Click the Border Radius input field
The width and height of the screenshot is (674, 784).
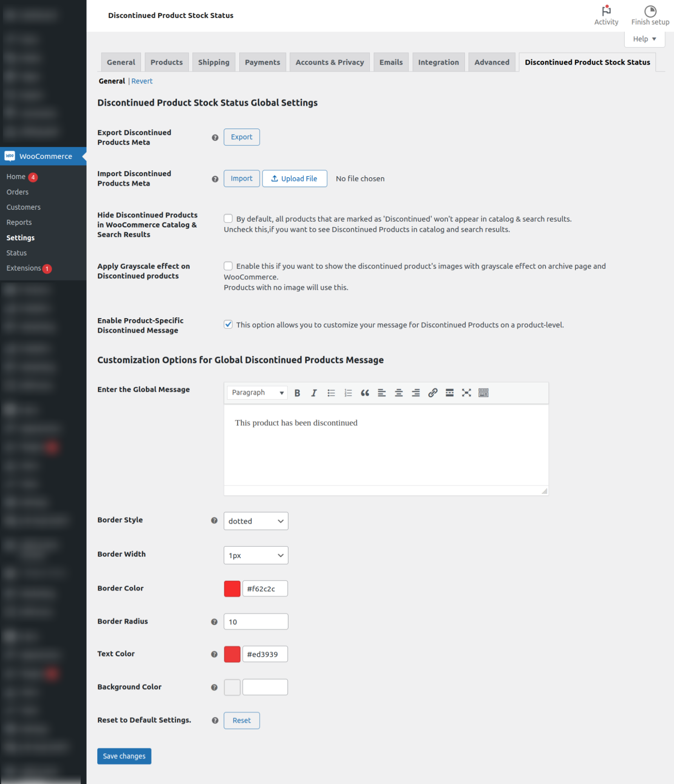(256, 622)
